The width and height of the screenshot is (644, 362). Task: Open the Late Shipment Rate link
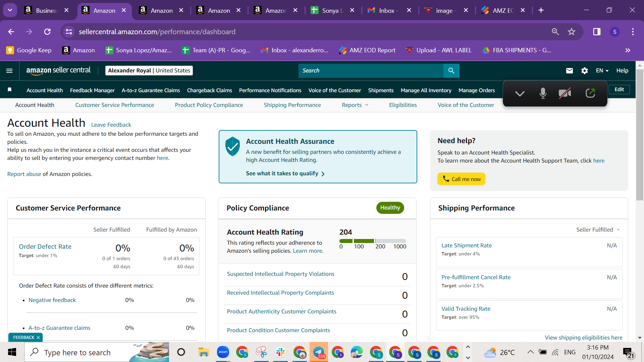467,245
